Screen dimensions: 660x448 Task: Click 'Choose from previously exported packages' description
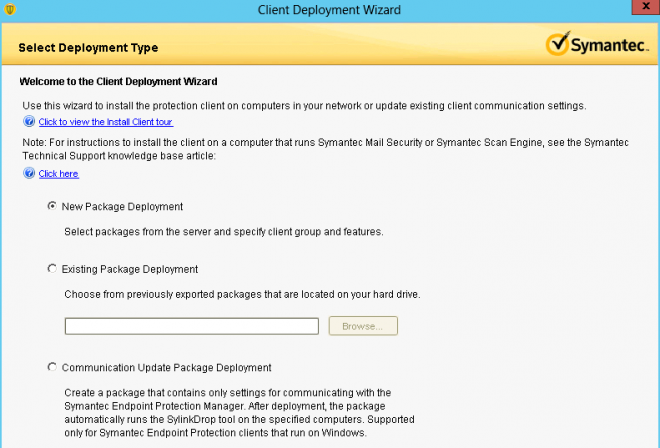242,294
